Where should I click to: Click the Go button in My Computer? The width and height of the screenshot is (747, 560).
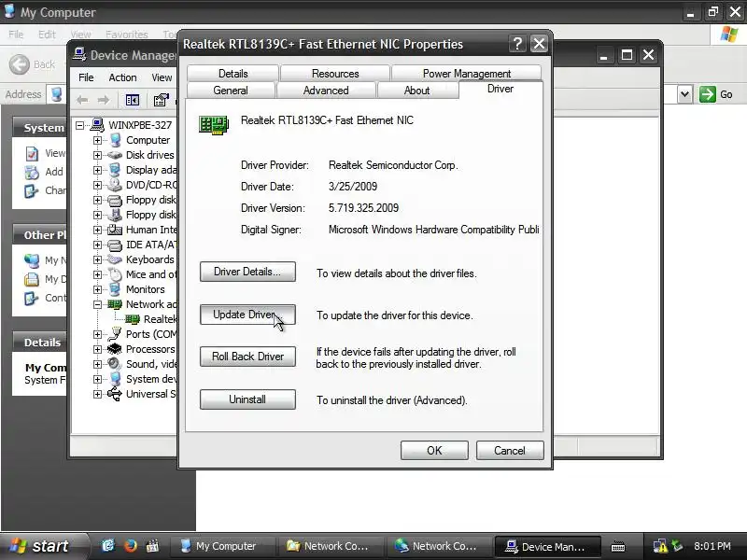click(716, 94)
